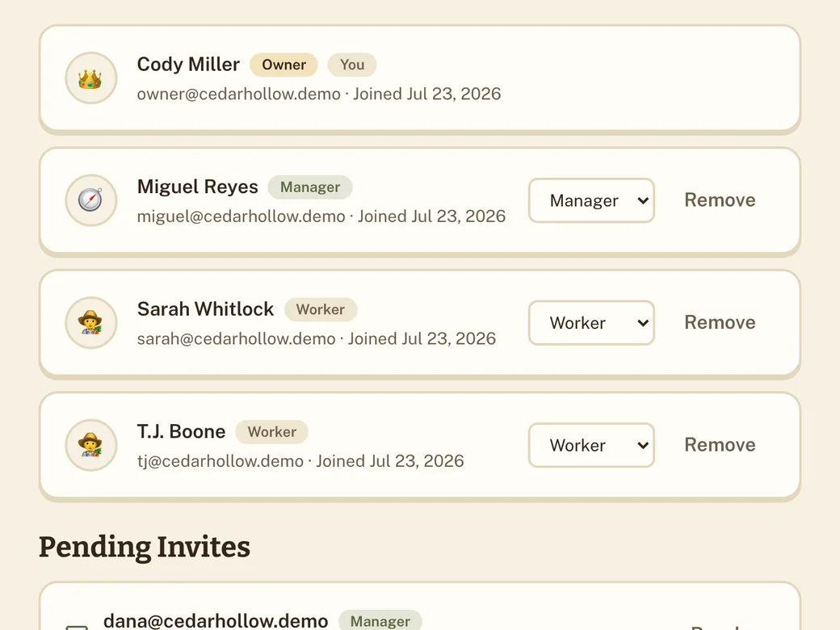Click the dana@cedarhollow.demo pending invite email
The height and width of the screenshot is (630, 840).
[216, 620]
